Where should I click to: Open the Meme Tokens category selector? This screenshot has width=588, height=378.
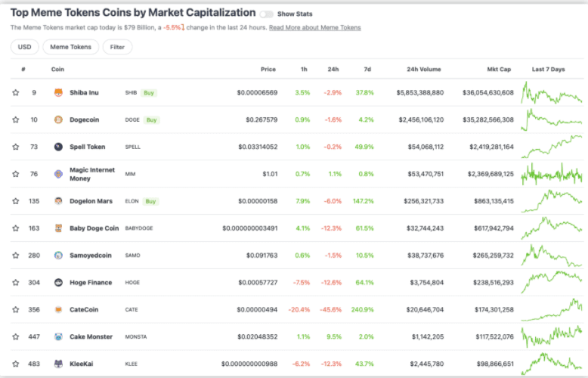pos(70,47)
